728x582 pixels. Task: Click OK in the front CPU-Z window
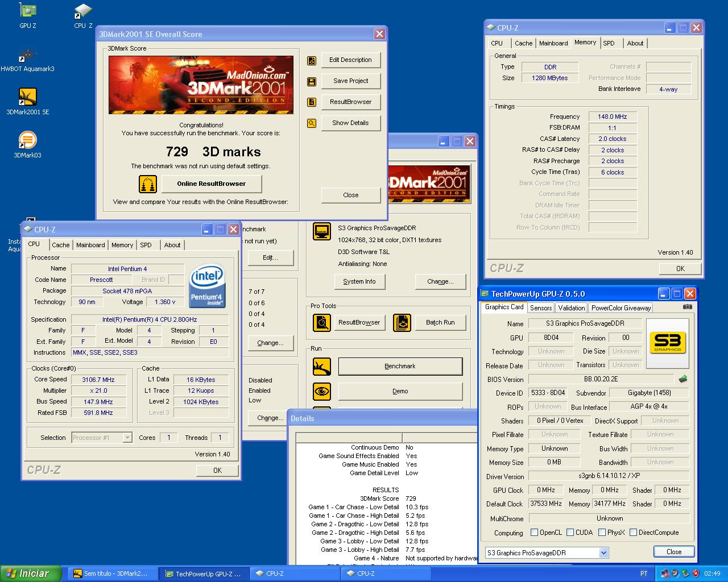(217, 471)
